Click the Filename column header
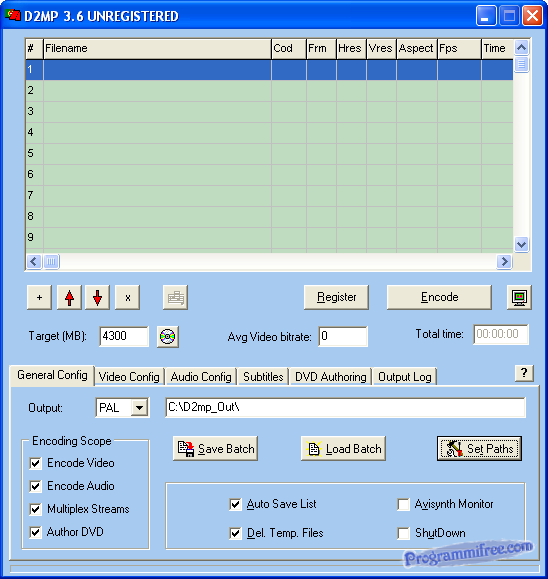Image resolution: width=548 pixels, height=579 pixels. 157,48
